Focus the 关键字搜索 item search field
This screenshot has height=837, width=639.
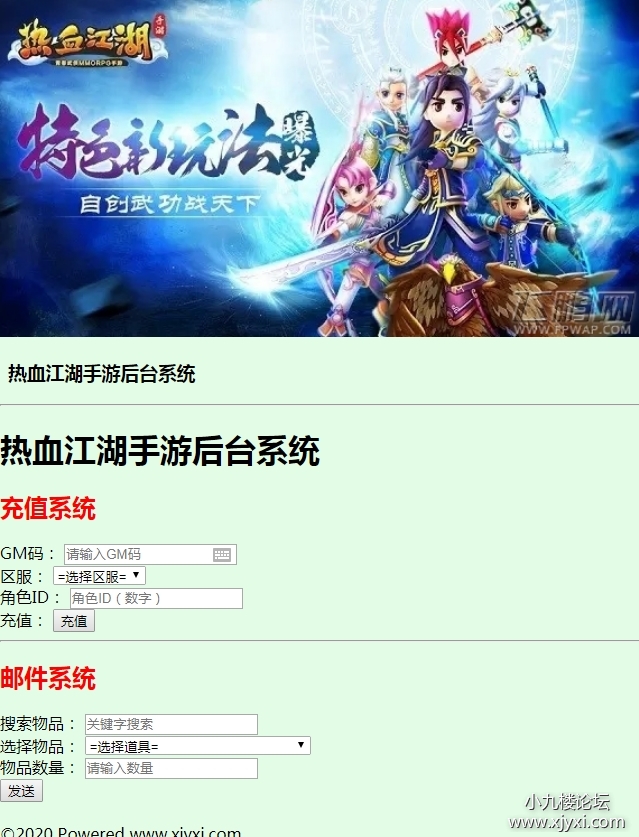tap(171, 724)
